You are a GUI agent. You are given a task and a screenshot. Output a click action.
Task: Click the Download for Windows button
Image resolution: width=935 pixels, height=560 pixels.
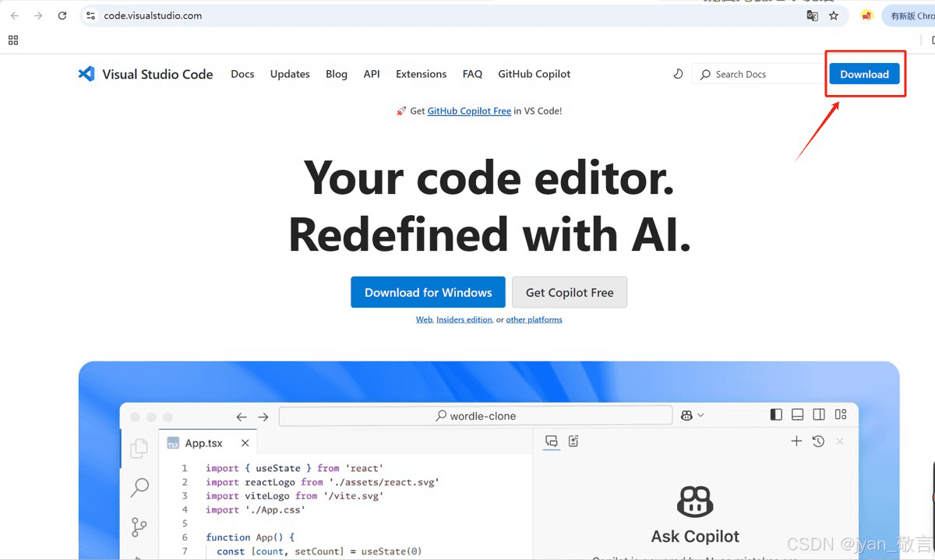[428, 292]
